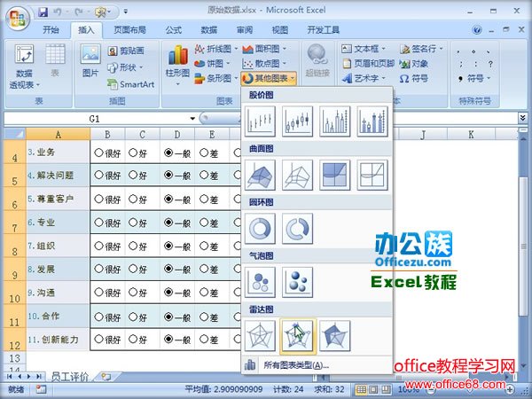This screenshot has width=532, height=399.
Task: Select 很好 radio for 3.业务
Action: (98, 153)
